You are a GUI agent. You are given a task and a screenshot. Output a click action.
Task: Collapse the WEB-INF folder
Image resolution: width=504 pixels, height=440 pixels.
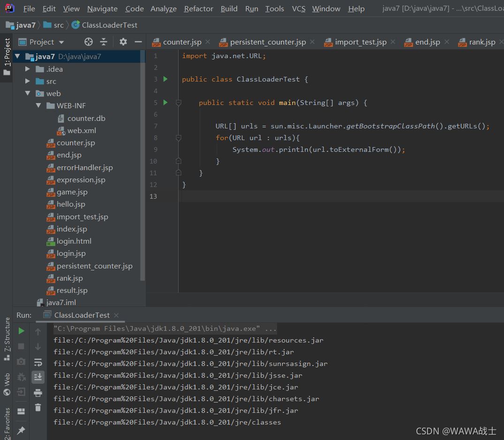38,106
